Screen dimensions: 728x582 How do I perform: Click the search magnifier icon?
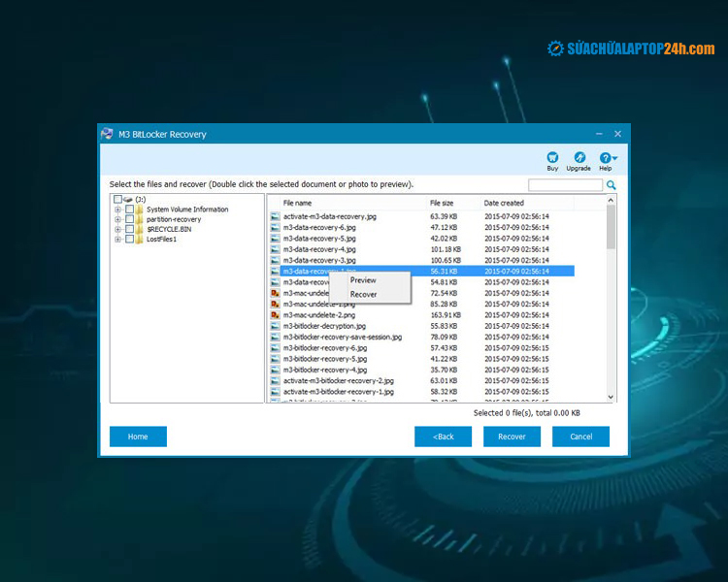point(611,185)
